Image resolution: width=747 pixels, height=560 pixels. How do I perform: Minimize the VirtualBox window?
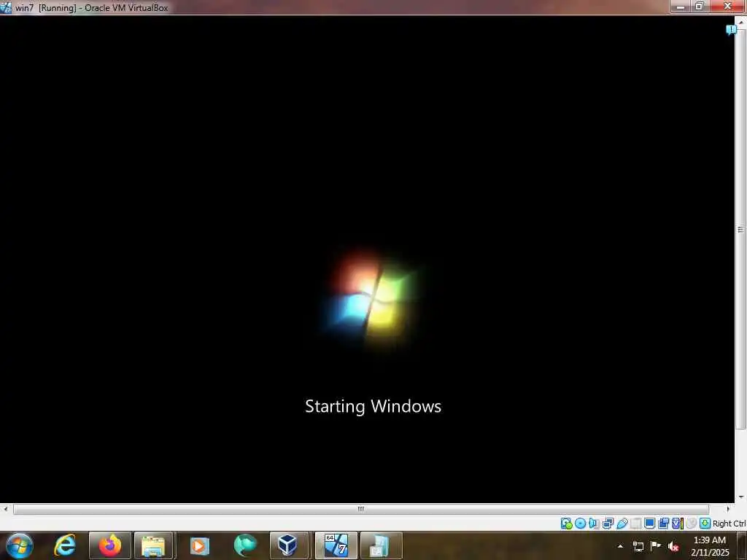coord(681,6)
